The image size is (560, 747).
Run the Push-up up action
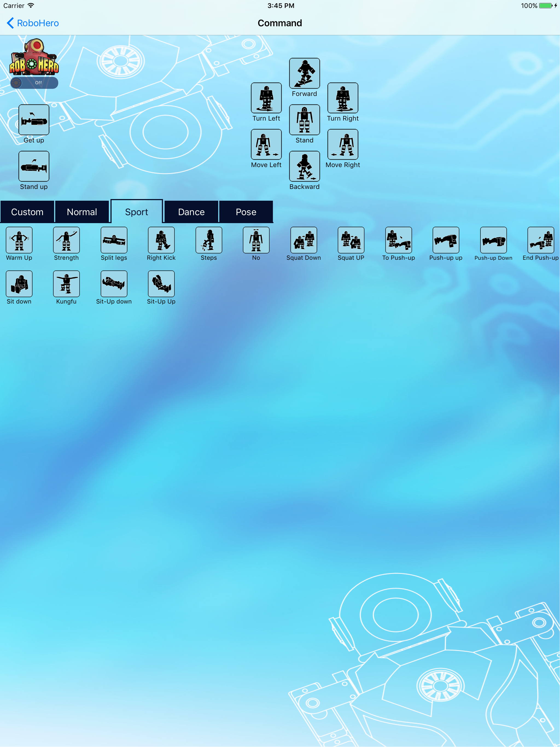tap(446, 240)
